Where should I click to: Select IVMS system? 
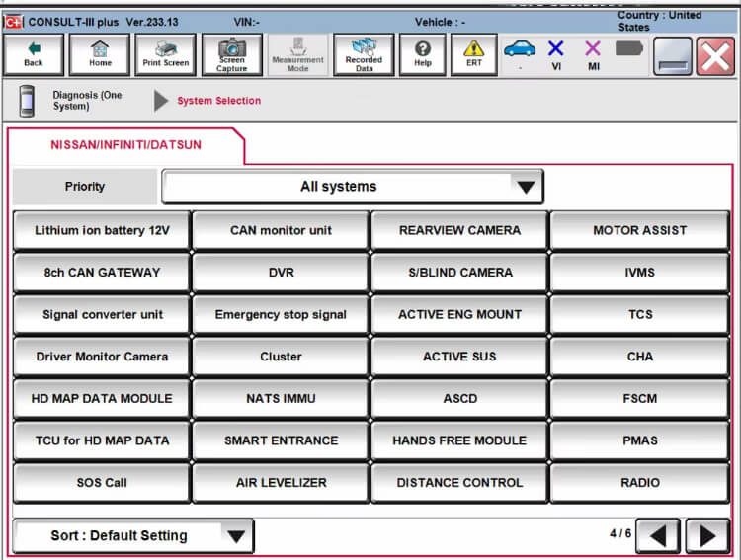point(639,273)
